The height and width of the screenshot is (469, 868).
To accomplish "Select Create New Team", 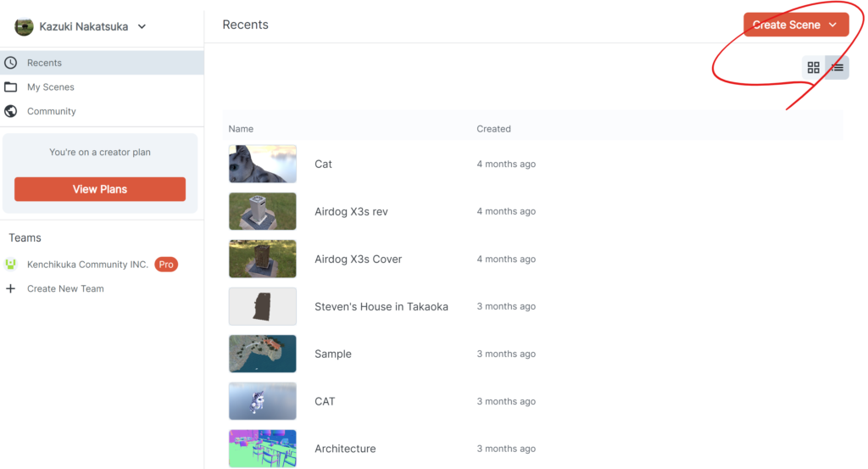I will tap(65, 288).
